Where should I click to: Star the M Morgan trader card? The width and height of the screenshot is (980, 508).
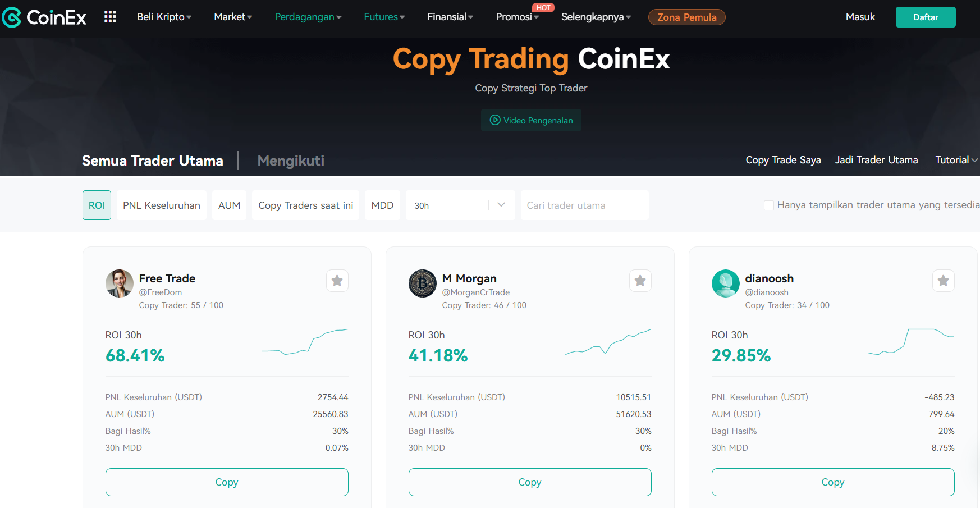pos(640,281)
